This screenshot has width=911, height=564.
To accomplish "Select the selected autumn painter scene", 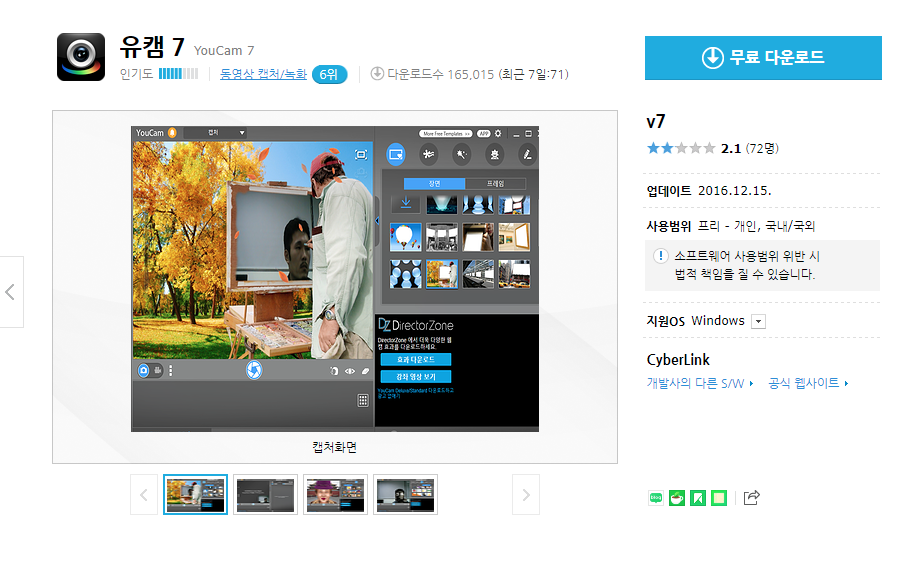I will pyautogui.click(x=442, y=274).
